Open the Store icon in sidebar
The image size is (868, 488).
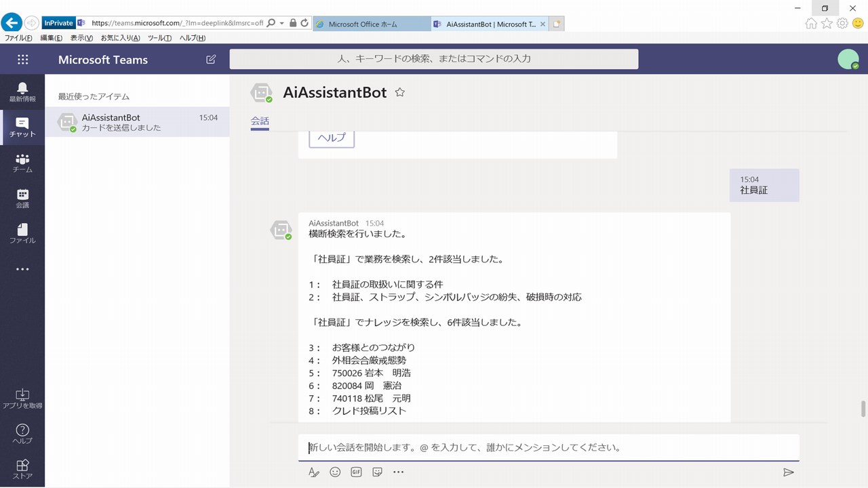22,469
